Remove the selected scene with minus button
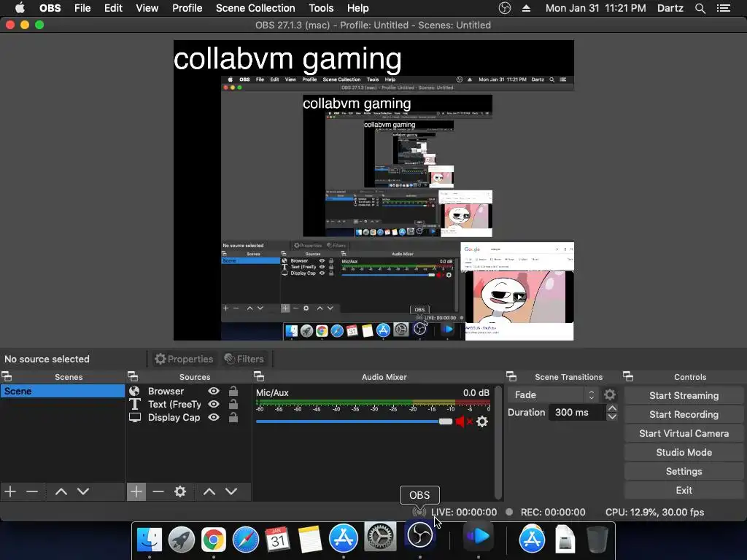Screen dimensions: 747x560 pyautogui.click(x=32, y=491)
